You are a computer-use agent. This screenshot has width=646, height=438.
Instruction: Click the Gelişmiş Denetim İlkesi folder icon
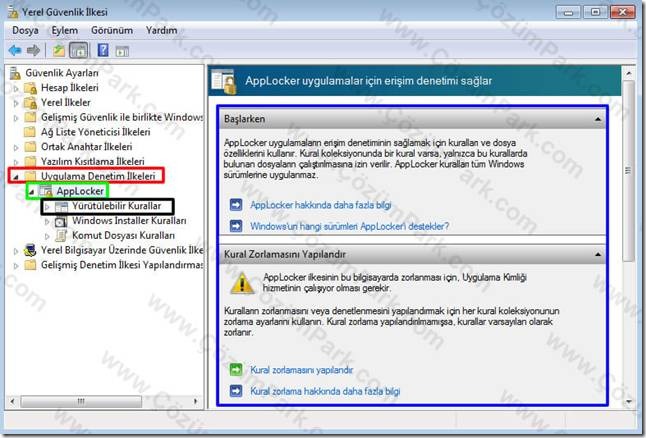click(x=30, y=265)
